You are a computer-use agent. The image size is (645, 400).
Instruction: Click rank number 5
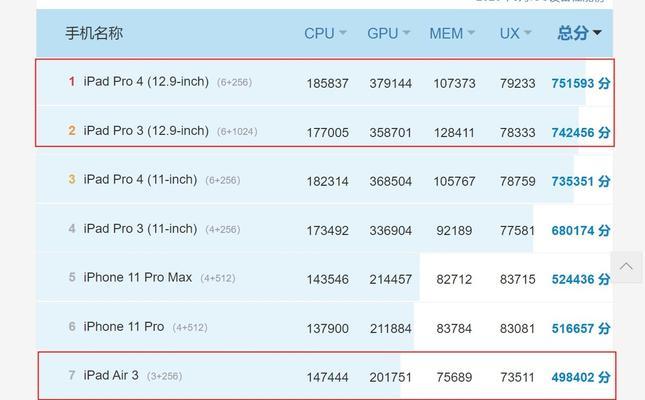72,277
